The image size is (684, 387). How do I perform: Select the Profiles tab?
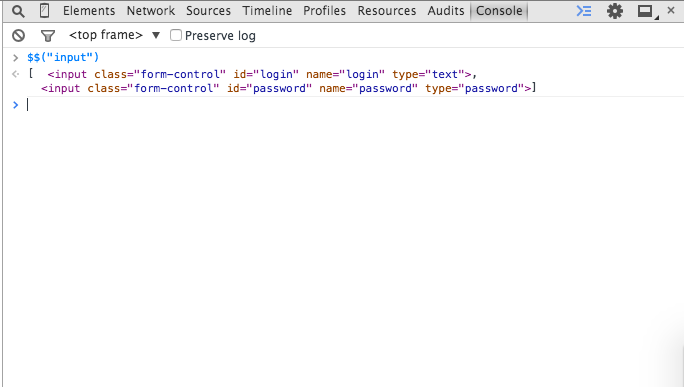coord(325,10)
